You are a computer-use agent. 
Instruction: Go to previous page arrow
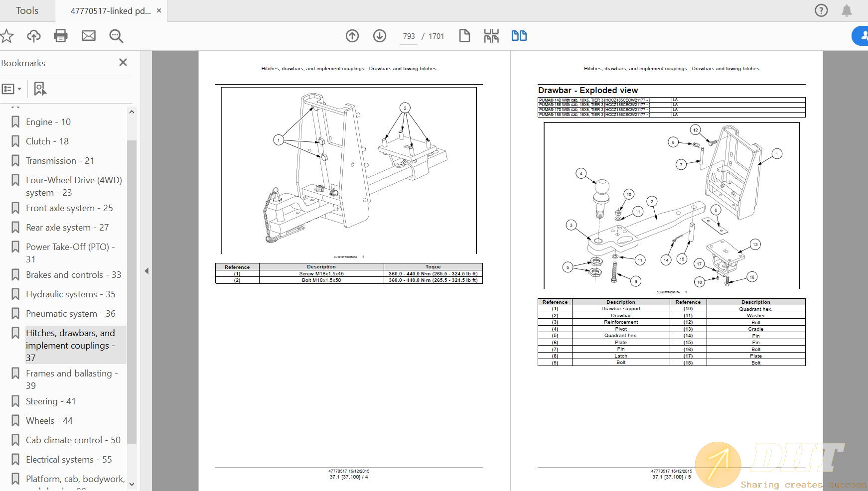(x=352, y=36)
